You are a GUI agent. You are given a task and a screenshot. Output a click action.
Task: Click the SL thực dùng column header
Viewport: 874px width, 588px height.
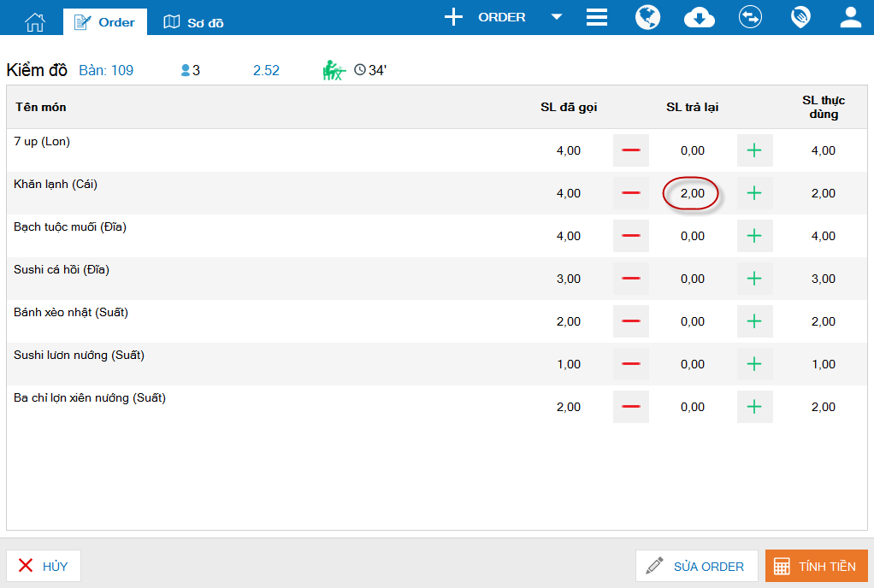[824, 107]
